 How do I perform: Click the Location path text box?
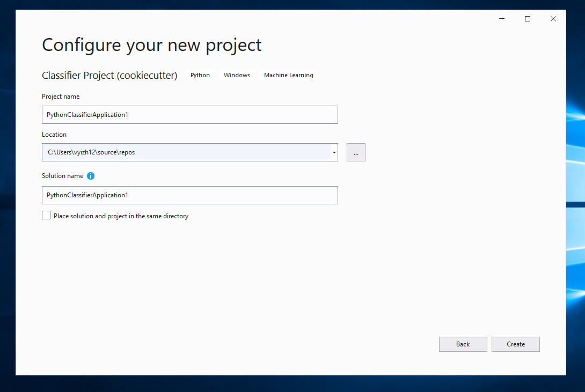click(x=186, y=152)
